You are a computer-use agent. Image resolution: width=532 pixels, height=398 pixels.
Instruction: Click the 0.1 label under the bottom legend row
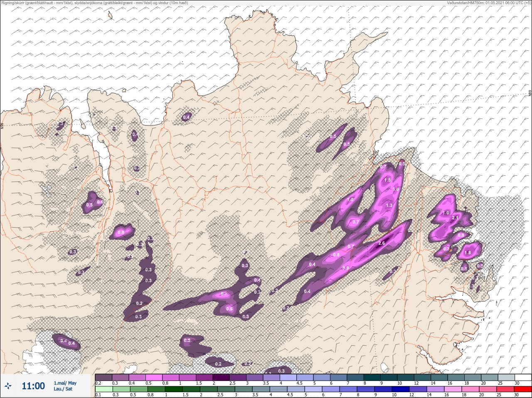(98, 395)
